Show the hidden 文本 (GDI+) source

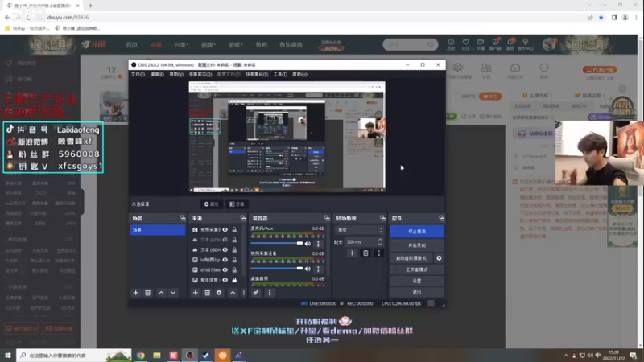point(225,240)
